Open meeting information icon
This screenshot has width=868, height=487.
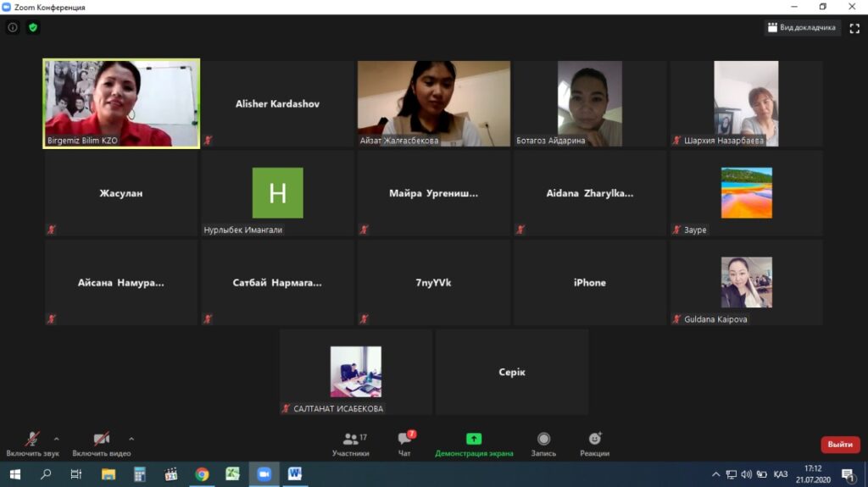coord(13,27)
